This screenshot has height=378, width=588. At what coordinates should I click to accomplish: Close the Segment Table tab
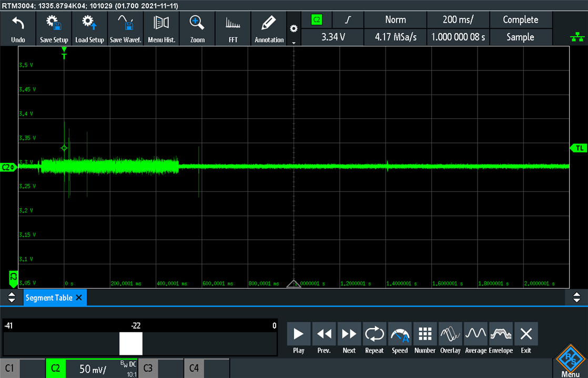pyautogui.click(x=79, y=298)
